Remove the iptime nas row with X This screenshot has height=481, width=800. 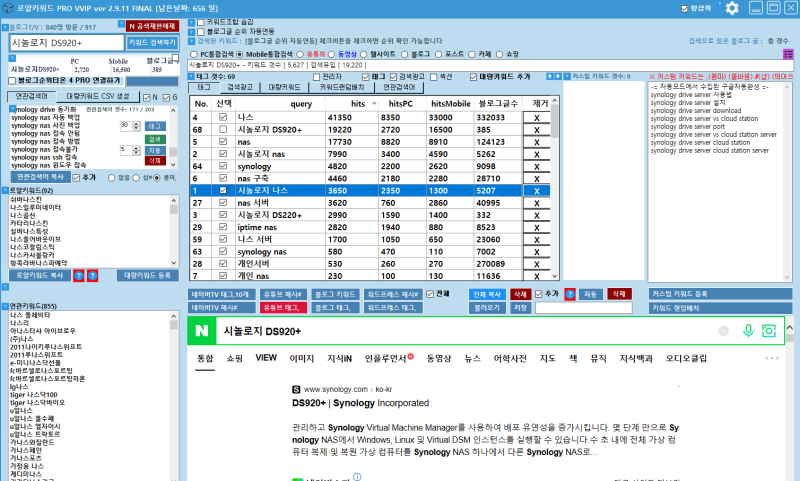[537, 227]
